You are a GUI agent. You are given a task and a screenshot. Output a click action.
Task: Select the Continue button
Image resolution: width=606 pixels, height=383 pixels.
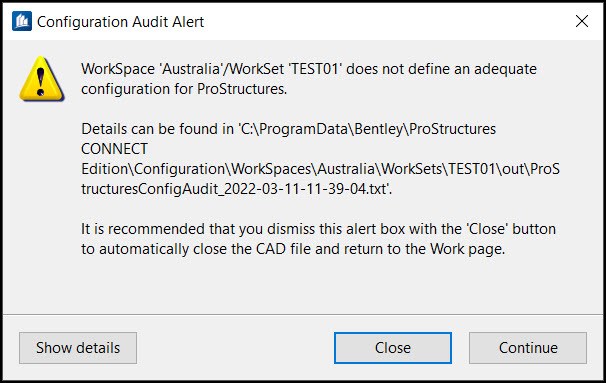[528, 348]
